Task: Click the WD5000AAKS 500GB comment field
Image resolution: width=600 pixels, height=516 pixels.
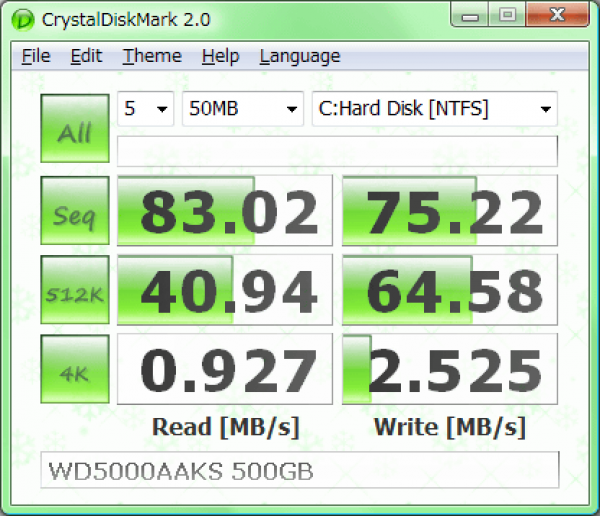Action: tap(300, 470)
